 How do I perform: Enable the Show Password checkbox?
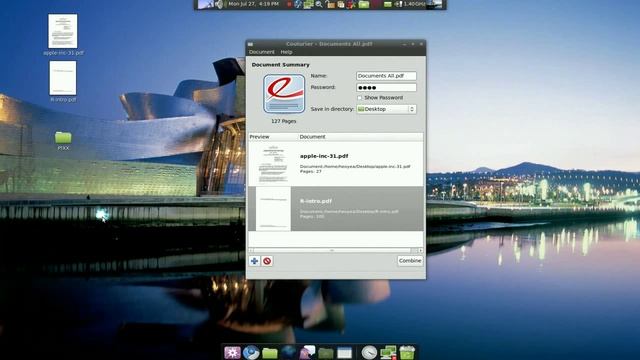[359, 98]
